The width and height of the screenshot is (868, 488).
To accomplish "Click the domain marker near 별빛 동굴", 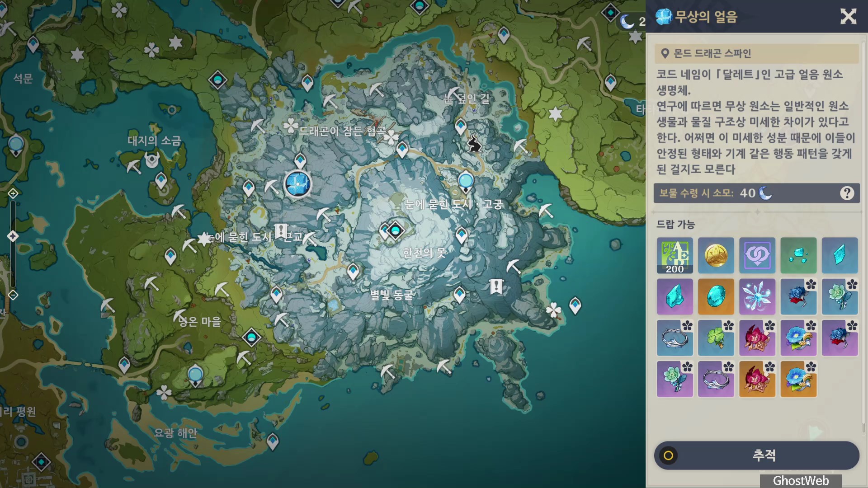I will (x=496, y=286).
